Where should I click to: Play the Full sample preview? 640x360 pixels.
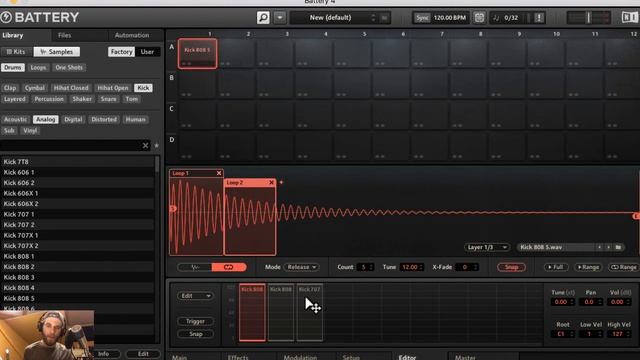556,267
